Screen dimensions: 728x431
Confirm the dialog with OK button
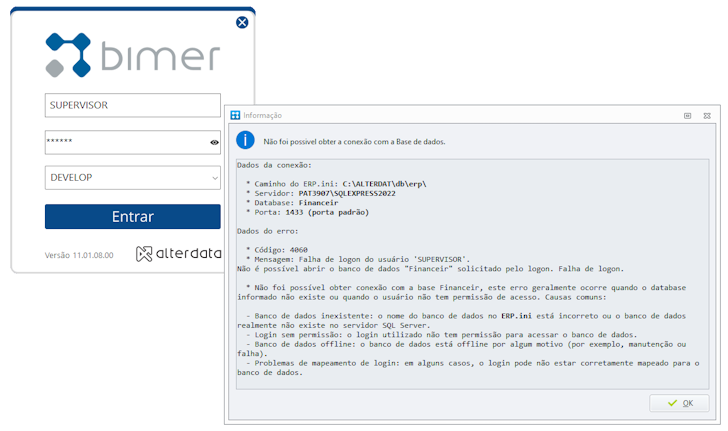(x=679, y=403)
